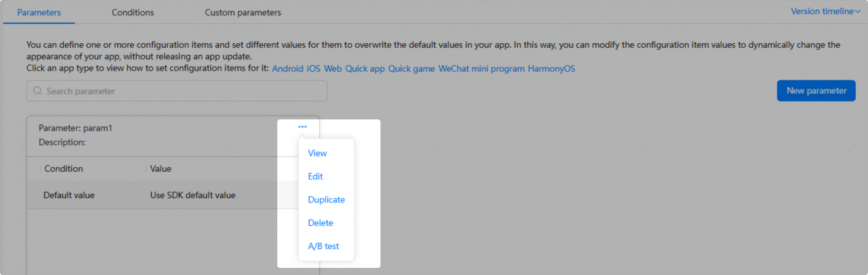
Task: Open the WeChat mini program link
Action: pos(482,68)
